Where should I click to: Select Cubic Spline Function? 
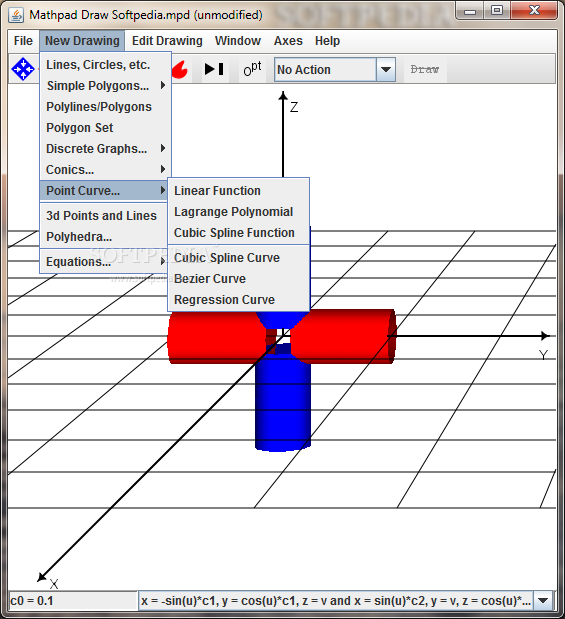pyautogui.click(x=238, y=233)
